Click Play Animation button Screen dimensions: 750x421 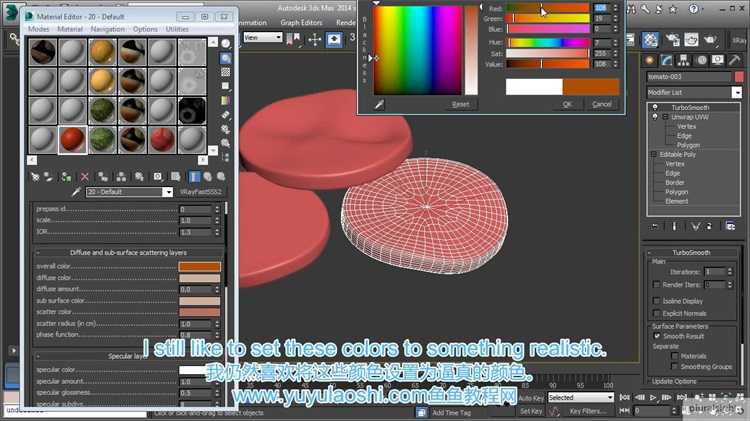pos(653,398)
